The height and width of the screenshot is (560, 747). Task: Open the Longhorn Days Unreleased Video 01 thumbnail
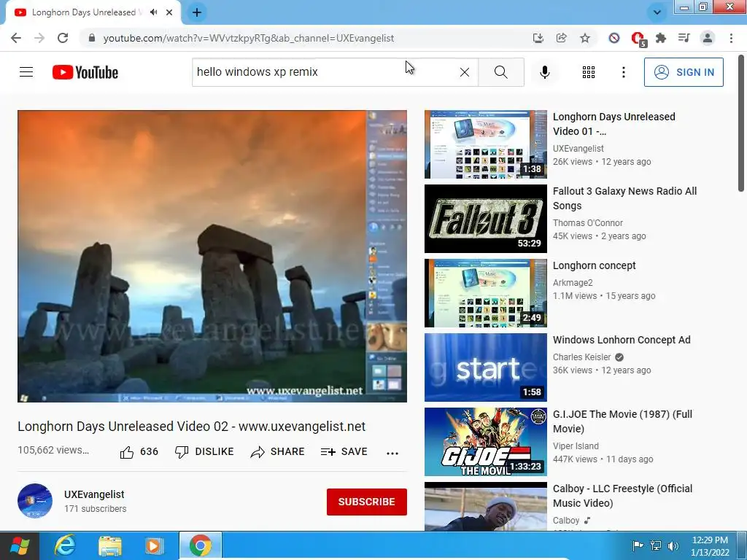pyautogui.click(x=485, y=144)
